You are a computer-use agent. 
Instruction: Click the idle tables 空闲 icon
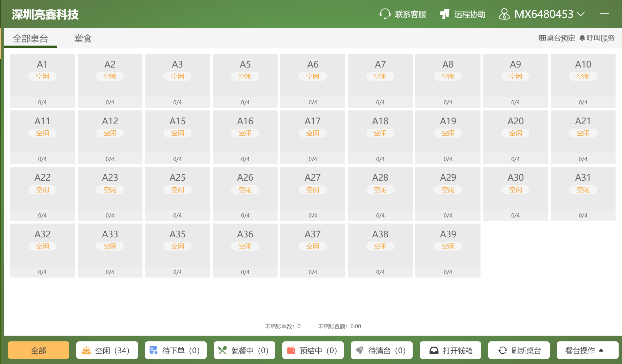(86, 350)
